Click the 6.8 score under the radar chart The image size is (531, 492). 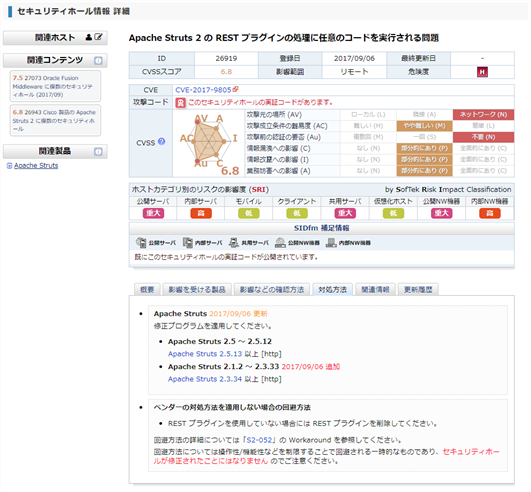click(230, 171)
